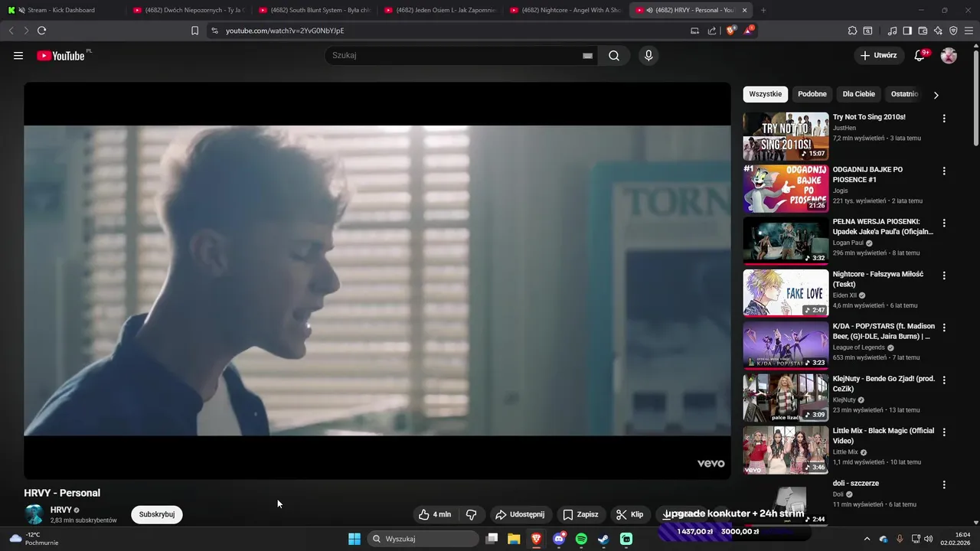Click the Windows taskbar Wyszukaj search box
This screenshot has width=980, height=551.
(x=423, y=539)
